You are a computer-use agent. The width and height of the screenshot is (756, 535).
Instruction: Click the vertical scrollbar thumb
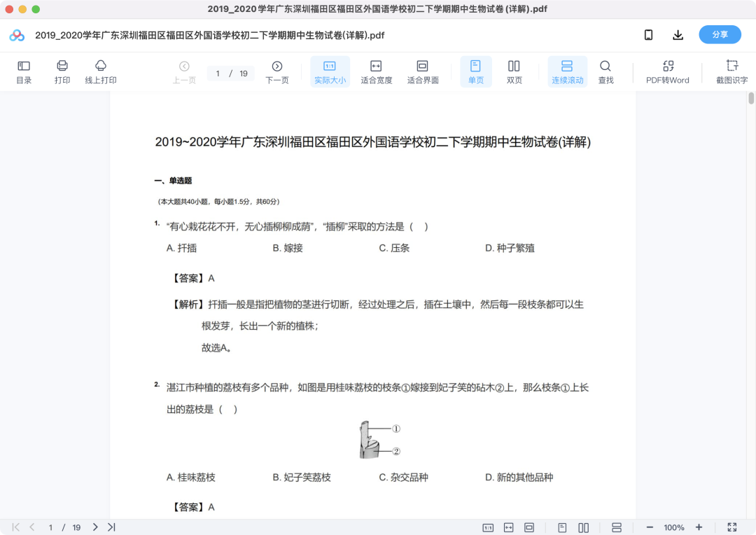point(751,99)
